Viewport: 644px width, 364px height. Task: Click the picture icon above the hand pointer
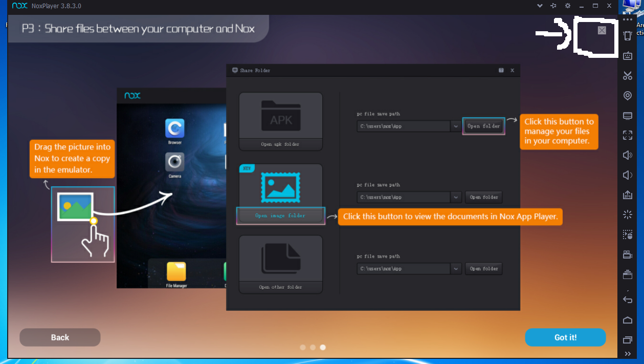click(75, 206)
